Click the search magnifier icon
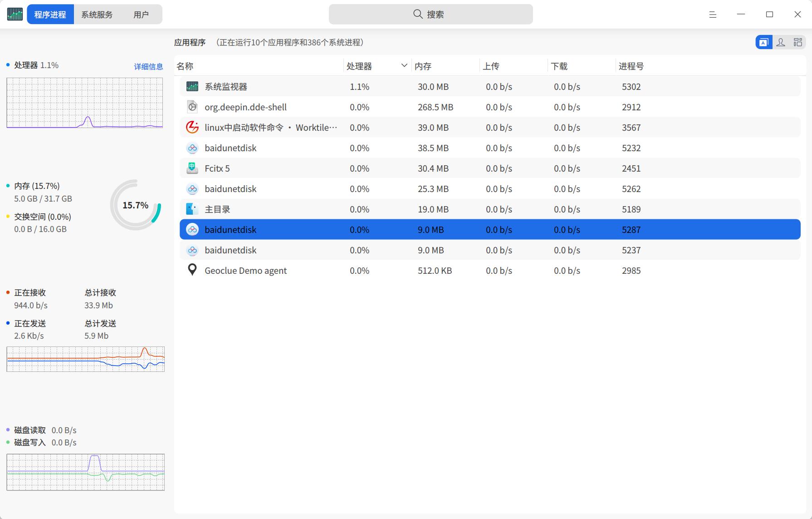The width and height of the screenshot is (812, 519). [418, 14]
